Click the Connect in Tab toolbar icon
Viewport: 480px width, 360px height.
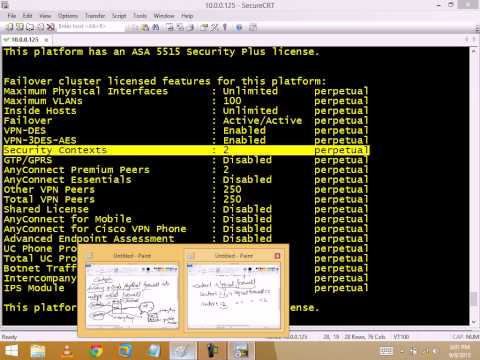click(x=30, y=27)
